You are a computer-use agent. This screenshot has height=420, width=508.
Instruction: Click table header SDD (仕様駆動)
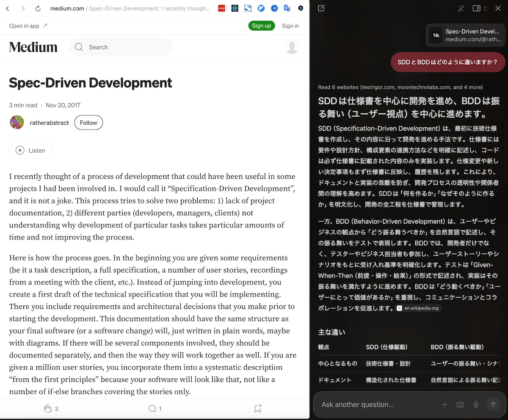tap(387, 347)
